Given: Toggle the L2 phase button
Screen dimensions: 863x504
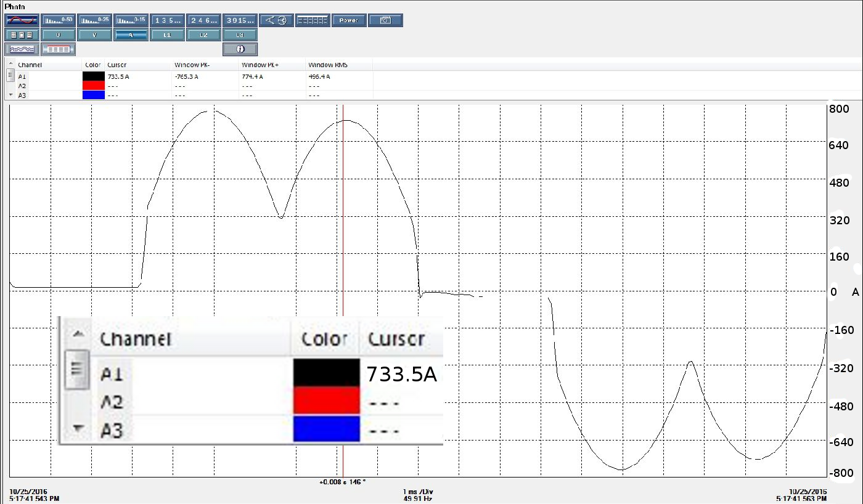Looking at the screenshot, I should pyautogui.click(x=203, y=35).
